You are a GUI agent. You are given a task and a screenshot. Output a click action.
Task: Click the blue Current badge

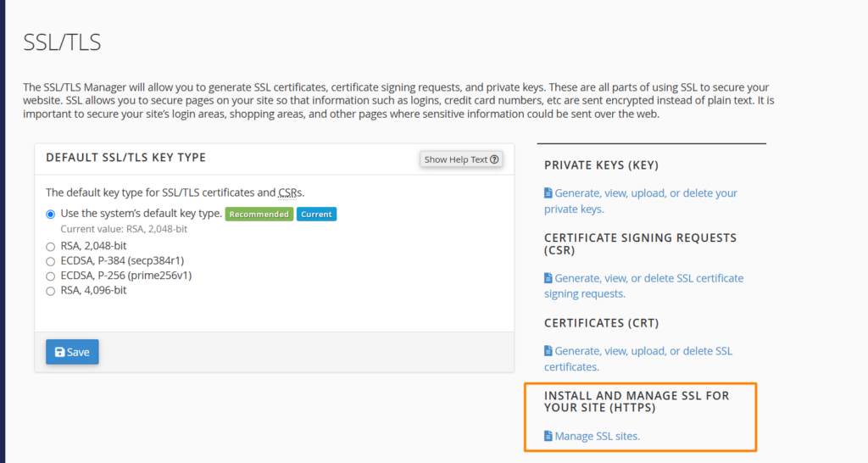316,215
